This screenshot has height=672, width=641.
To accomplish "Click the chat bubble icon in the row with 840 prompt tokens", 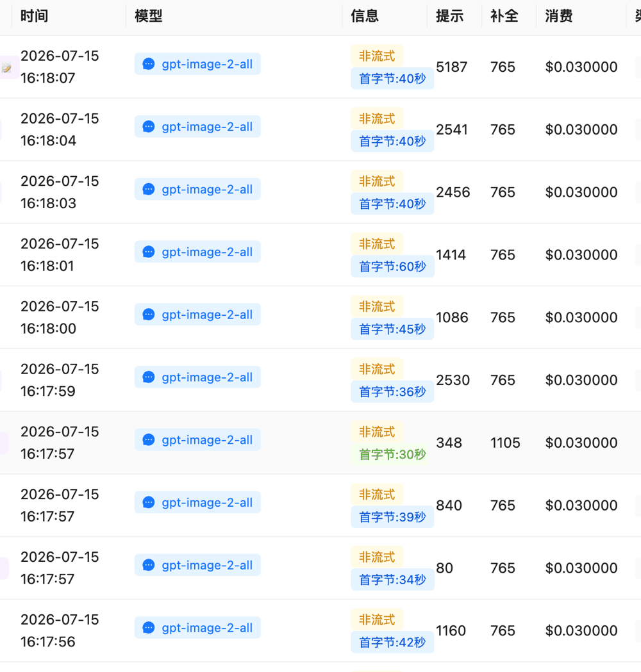I will [148, 502].
